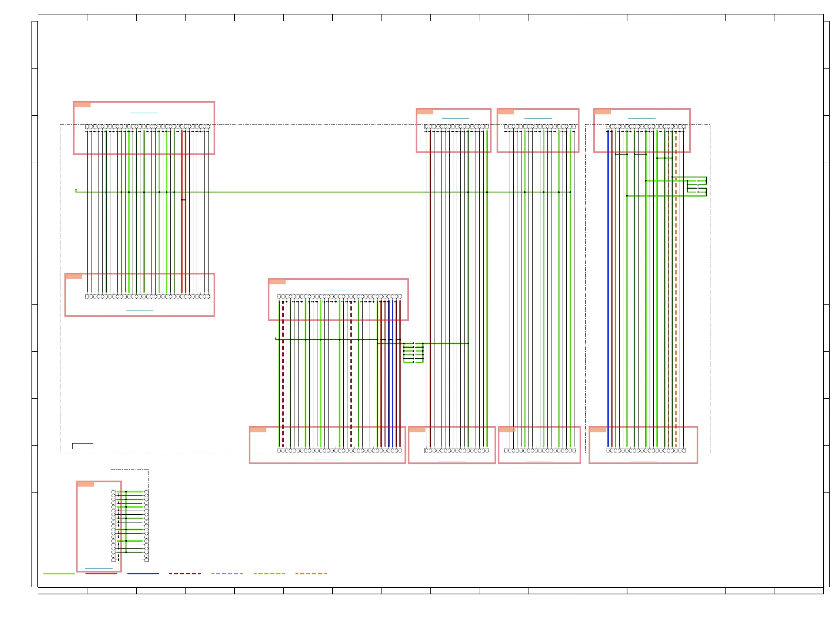The width and height of the screenshot is (840, 624).
Task: Click blue link in center pink connector box
Action: 338,290
